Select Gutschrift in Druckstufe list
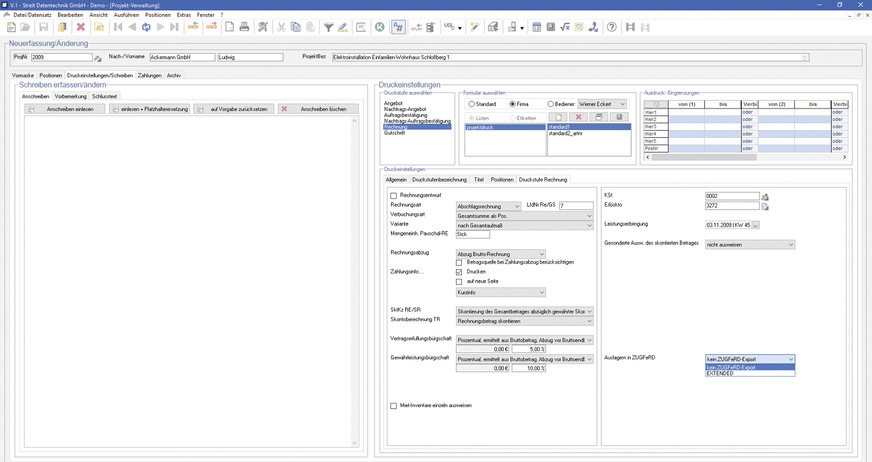The height and width of the screenshot is (462, 872). (x=394, y=133)
